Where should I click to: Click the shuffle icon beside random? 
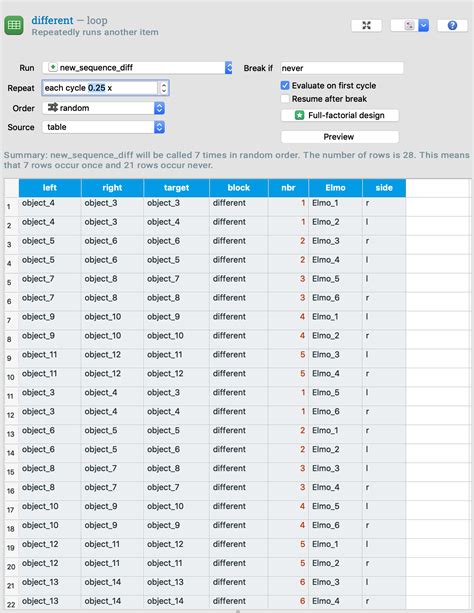point(52,108)
